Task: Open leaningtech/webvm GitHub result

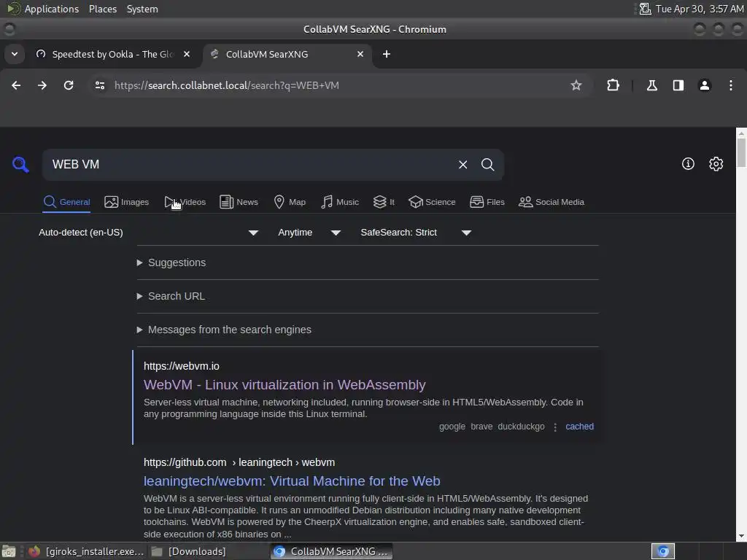Action: (292, 481)
